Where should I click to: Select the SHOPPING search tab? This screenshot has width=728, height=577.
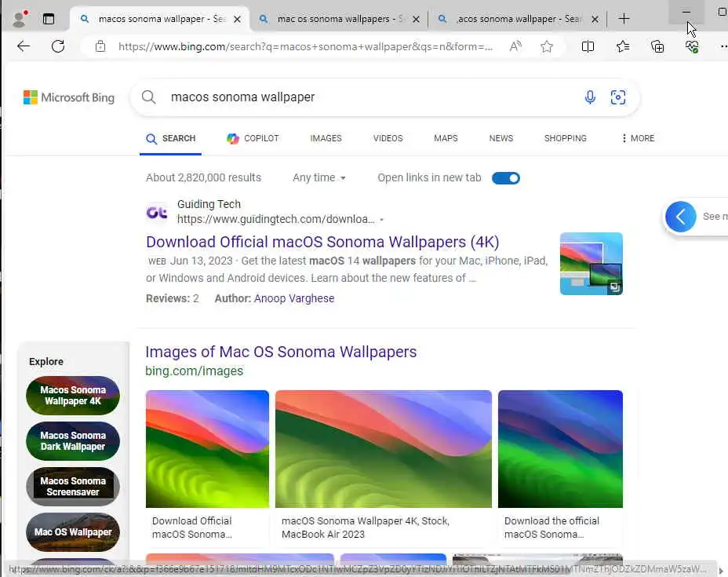click(566, 138)
